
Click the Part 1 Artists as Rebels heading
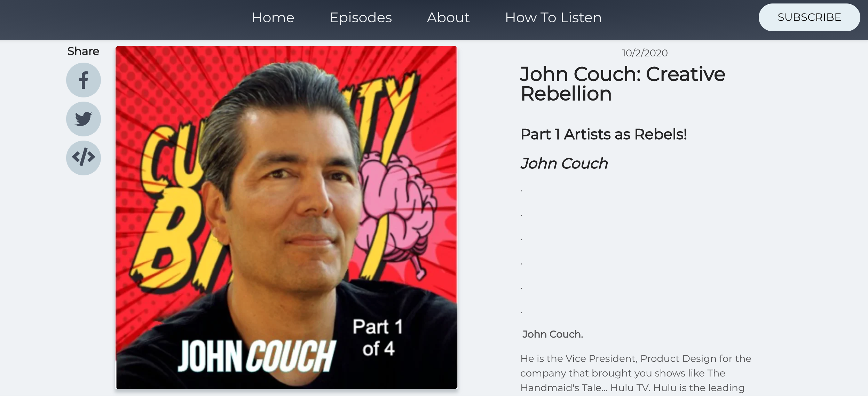point(603,134)
